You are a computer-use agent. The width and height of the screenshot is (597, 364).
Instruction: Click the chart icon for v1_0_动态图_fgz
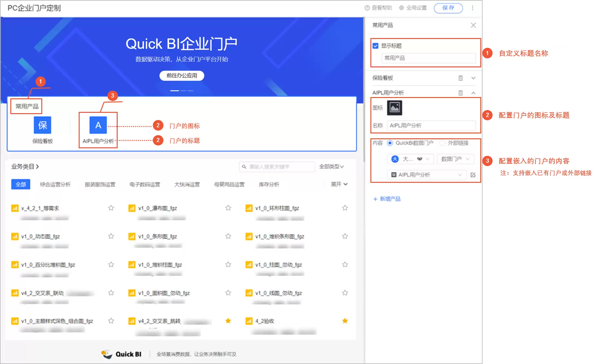tap(15, 236)
